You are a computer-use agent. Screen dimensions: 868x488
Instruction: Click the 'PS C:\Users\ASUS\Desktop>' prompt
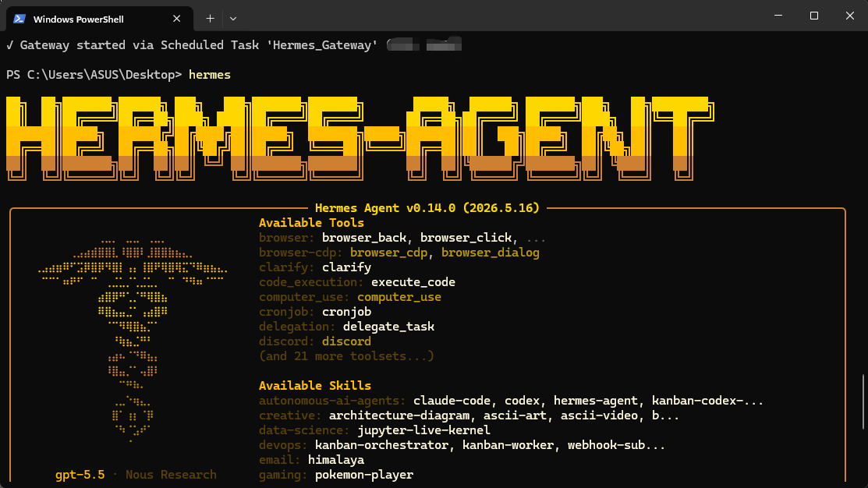click(x=94, y=75)
